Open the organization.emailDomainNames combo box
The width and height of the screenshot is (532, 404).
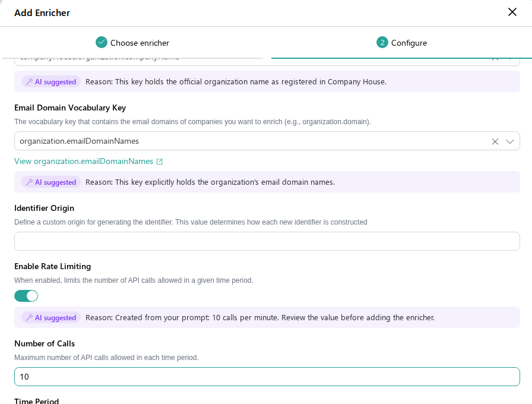click(x=267, y=141)
